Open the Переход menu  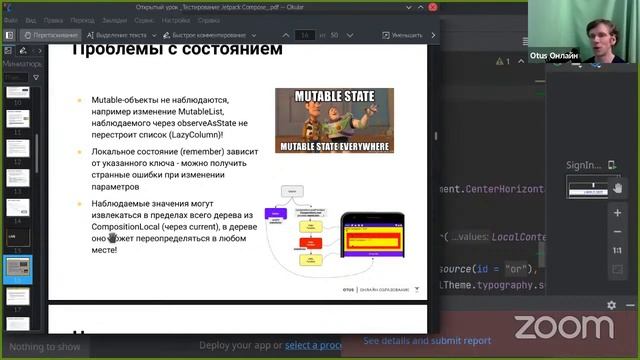(x=82, y=20)
